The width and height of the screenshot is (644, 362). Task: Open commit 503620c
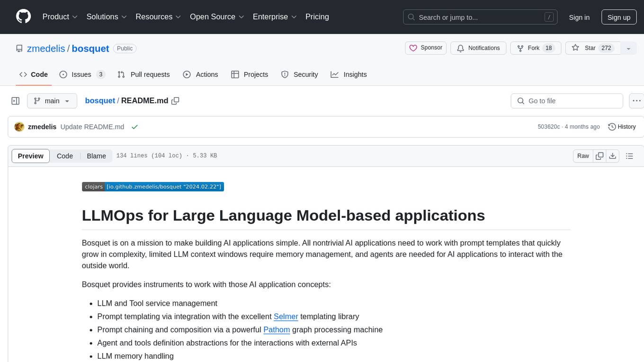point(549,127)
